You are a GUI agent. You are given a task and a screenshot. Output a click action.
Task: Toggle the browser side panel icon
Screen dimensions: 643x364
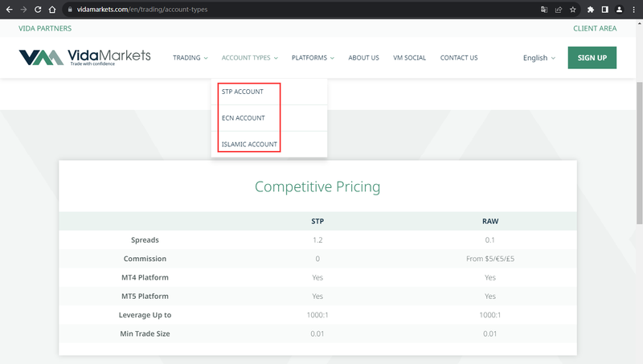(605, 10)
